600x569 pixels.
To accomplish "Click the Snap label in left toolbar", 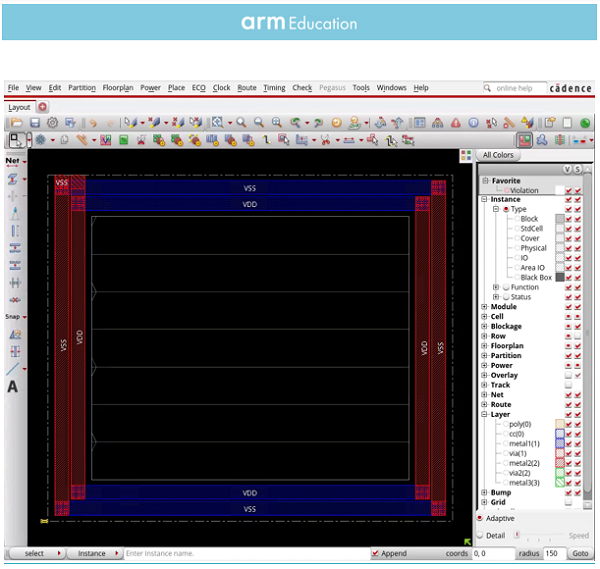I will 13,317.
